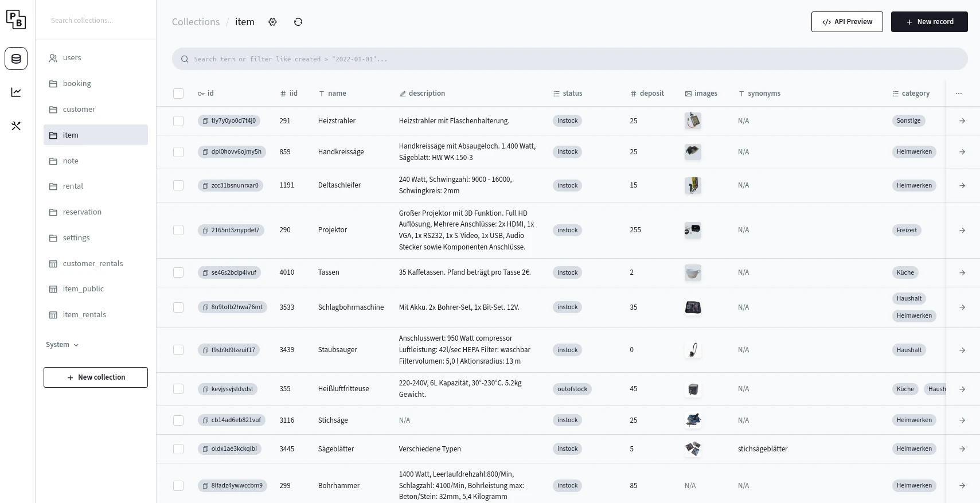The height and width of the screenshot is (503, 980).
Task: Click the refresh records icon
Action: click(298, 22)
